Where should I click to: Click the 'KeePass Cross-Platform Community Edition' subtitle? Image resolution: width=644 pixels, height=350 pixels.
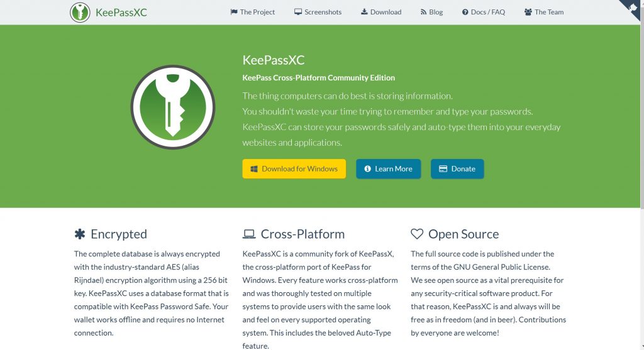(319, 77)
